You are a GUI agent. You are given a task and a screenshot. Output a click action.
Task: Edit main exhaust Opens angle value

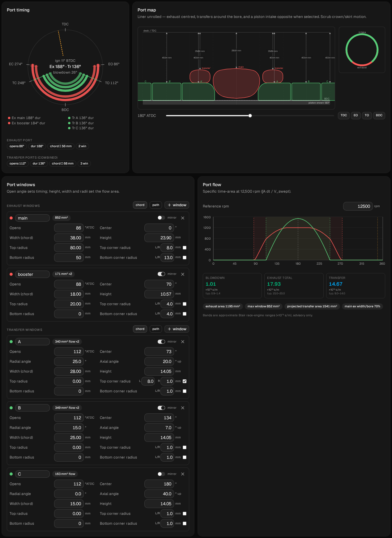point(69,228)
